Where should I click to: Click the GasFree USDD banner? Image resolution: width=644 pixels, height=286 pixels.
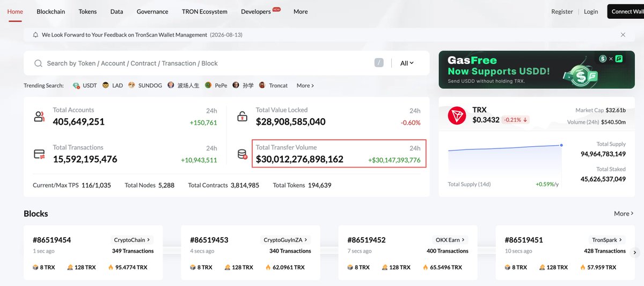click(537, 70)
